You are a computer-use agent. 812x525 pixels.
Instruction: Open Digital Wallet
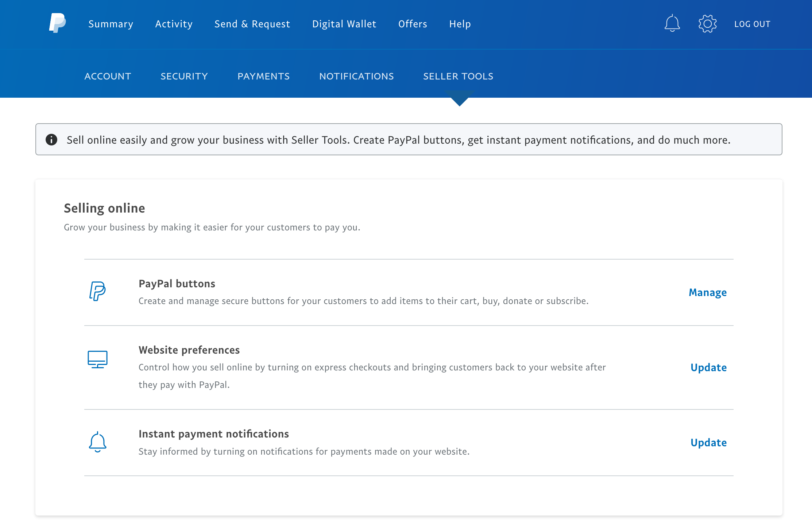(344, 24)
